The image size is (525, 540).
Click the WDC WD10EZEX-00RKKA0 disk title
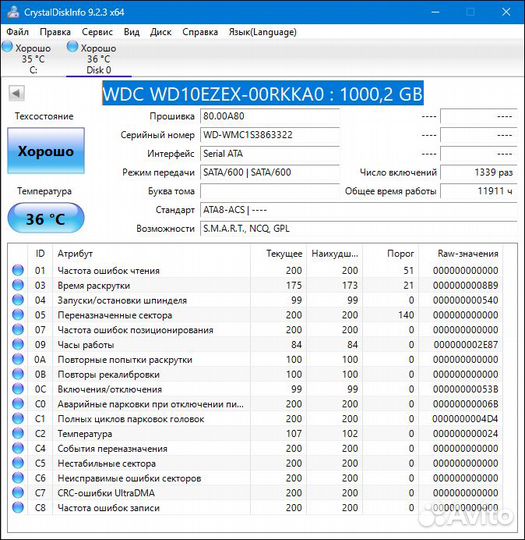[263, 93]
